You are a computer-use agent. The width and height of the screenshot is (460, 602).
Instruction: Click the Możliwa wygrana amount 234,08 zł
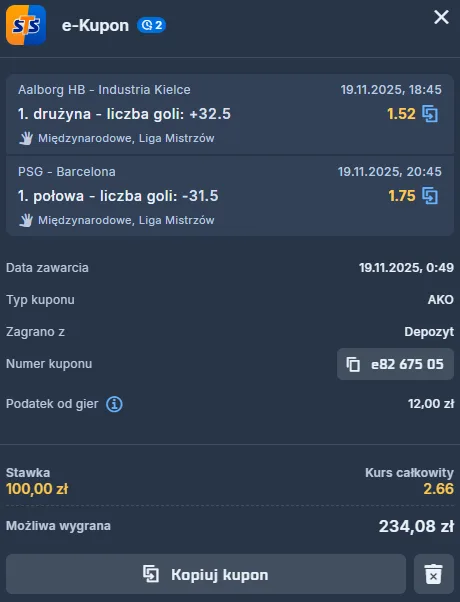coord(416,526)
